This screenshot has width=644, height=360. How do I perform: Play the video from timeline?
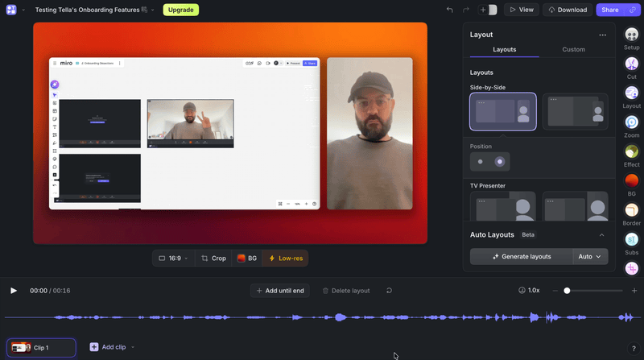pos(14,291)
